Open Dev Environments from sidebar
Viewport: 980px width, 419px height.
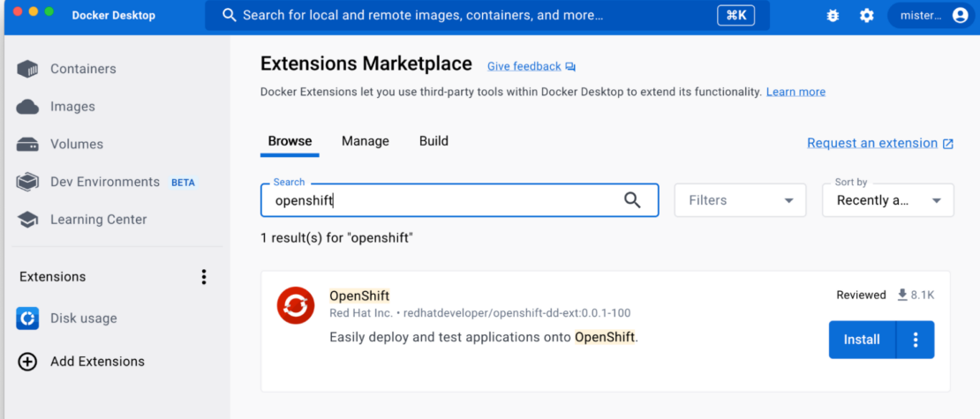tap(104, 182)
